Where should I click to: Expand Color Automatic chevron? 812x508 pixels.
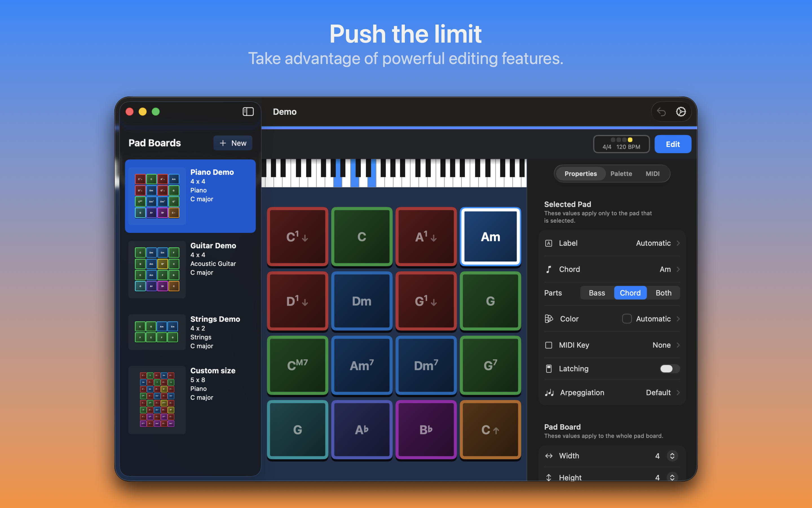click(x=678, y=319)
